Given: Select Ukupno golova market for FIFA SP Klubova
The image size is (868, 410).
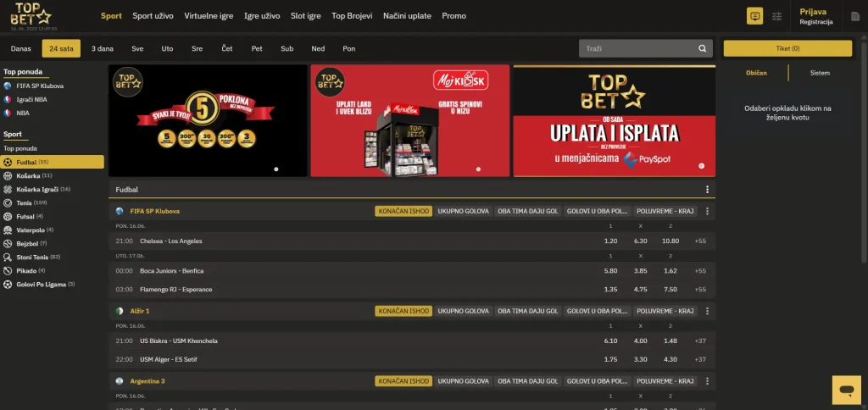Looking at the screenshot, I should (x=464, y=212).
